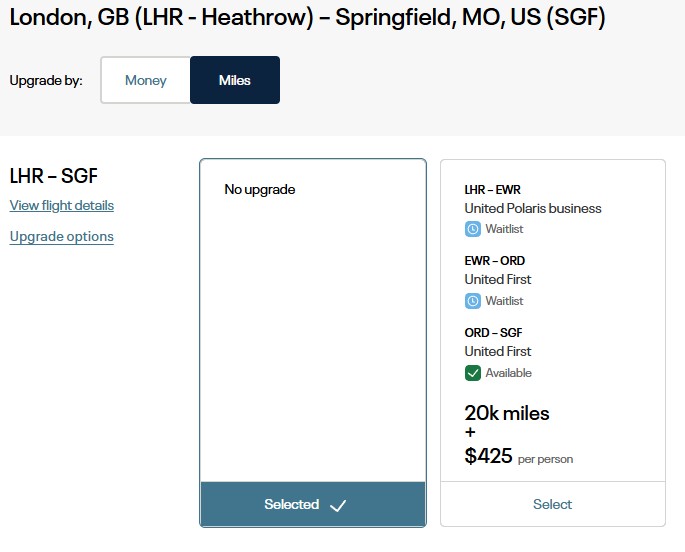
Task: Click the EWR – ORD segment heading
Action: click(494, 261)
